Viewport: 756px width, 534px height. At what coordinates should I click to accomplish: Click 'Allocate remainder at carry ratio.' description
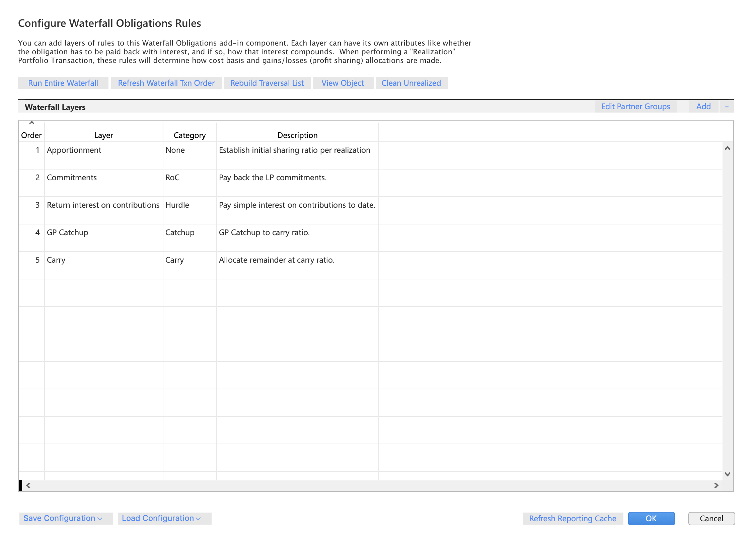tap(297, 265)
